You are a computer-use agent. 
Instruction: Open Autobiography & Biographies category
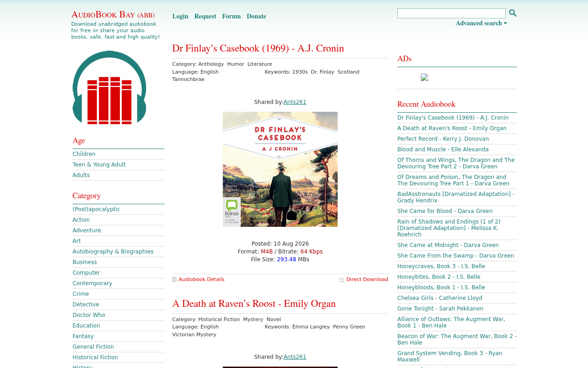113,252
